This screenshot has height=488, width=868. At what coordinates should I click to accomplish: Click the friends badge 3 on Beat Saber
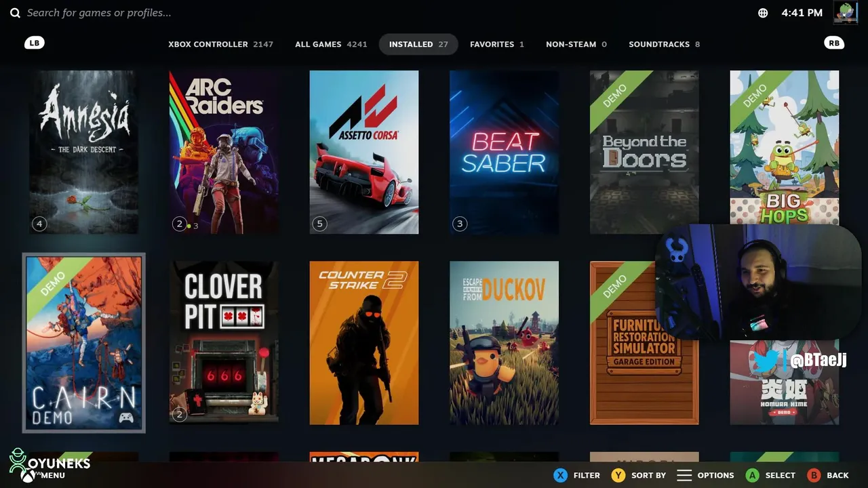[x=460, y=224]
